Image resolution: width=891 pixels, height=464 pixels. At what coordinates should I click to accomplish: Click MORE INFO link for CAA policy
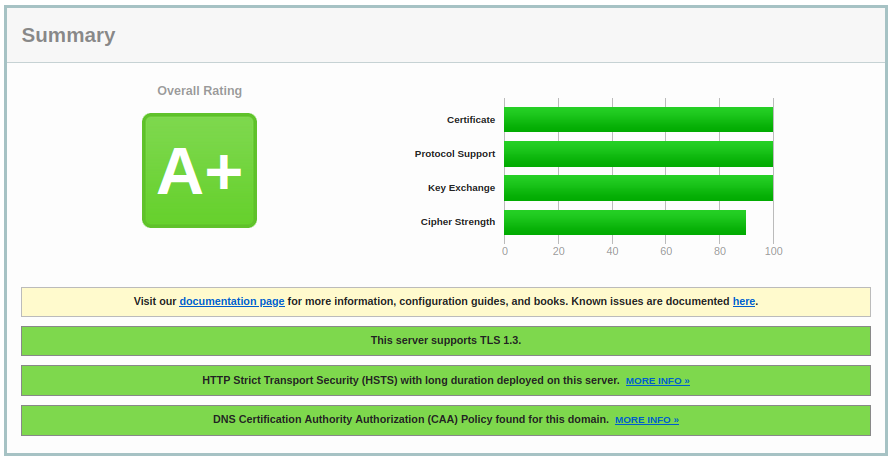click(647, 420)
